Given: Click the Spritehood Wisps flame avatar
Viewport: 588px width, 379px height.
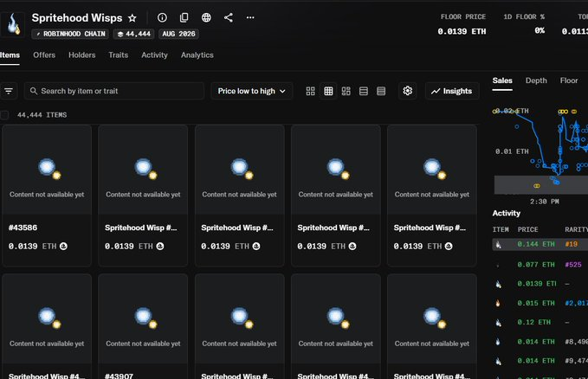Looking at the screenshot, I should click(x=14, y=24).
